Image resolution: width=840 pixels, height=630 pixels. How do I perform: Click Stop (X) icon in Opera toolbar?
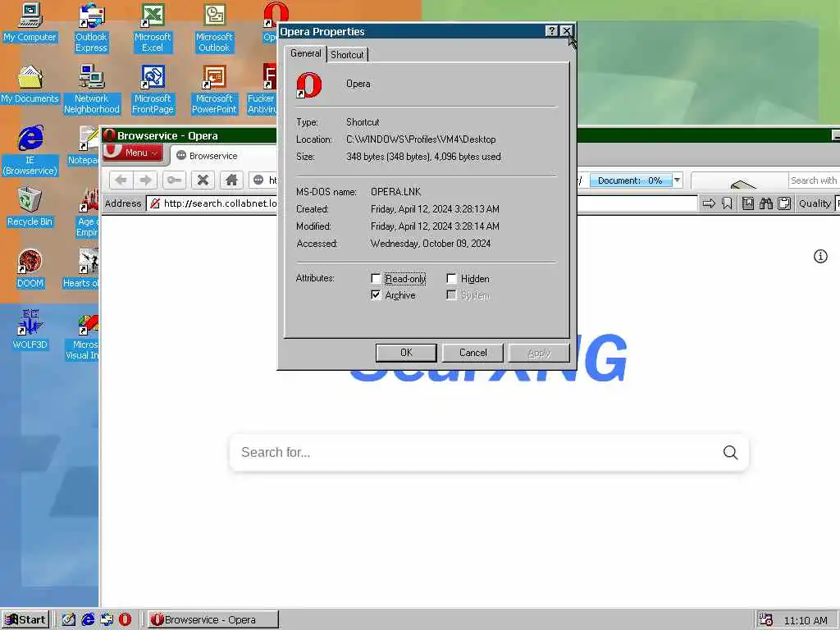pos(203,180)
